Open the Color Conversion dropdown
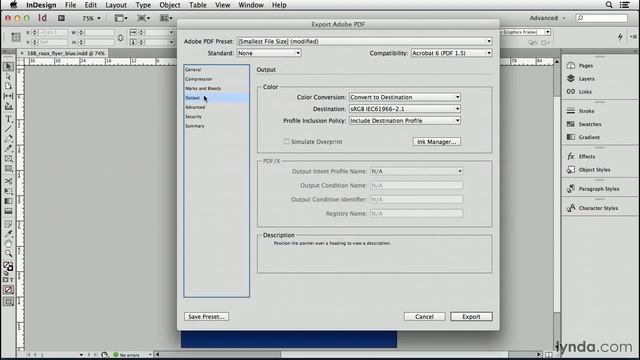The width and height of the screenshot is (640, 360). (x=404, y=97)
